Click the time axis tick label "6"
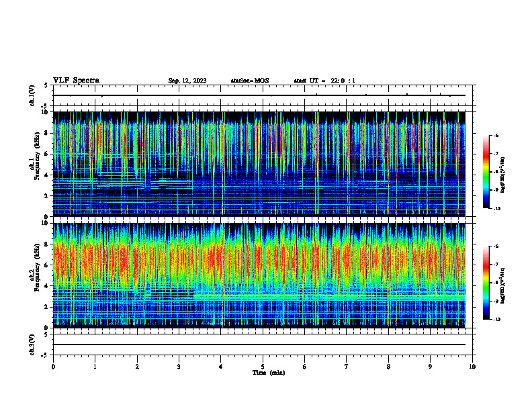532x411 pixels. coord(305,367)
